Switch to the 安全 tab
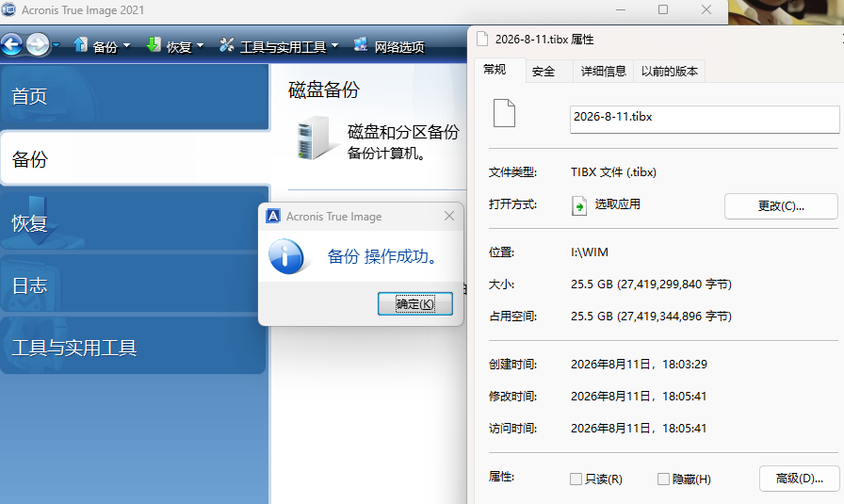 pos(544,71)
